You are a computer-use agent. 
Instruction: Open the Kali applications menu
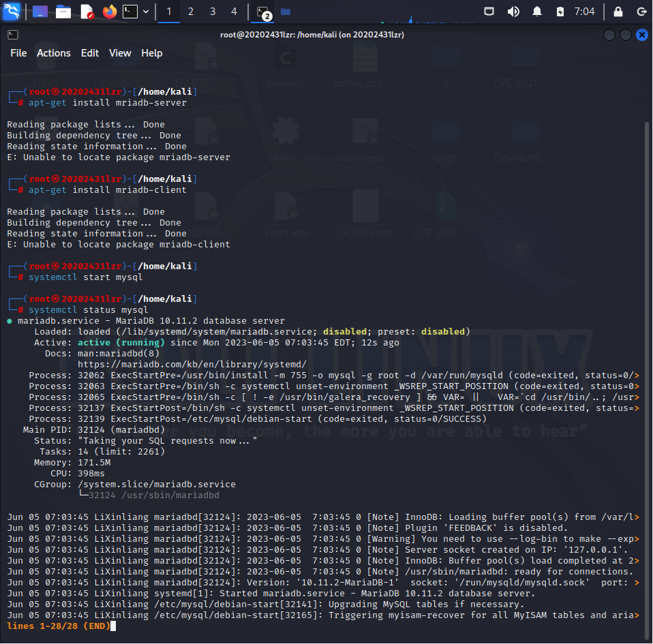11,11
